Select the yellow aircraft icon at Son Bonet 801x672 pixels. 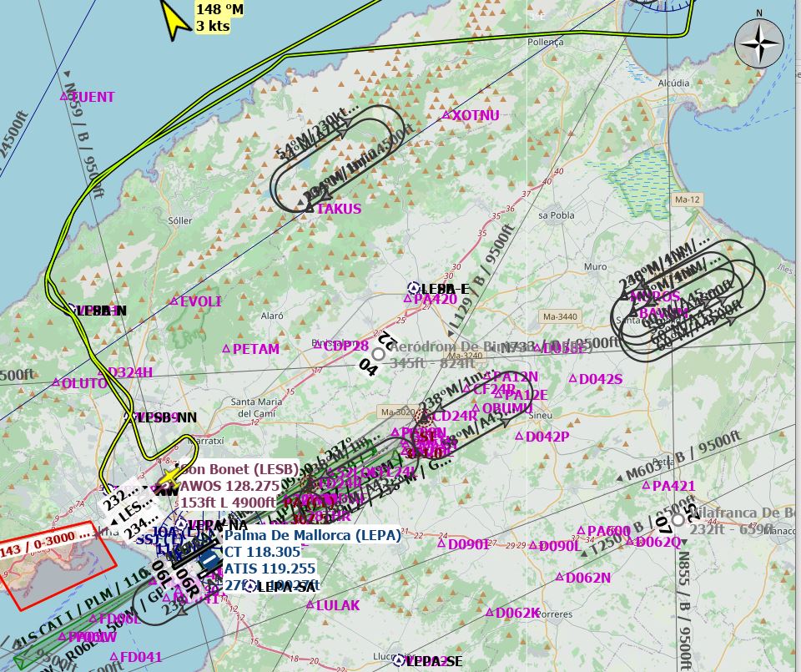169,477
